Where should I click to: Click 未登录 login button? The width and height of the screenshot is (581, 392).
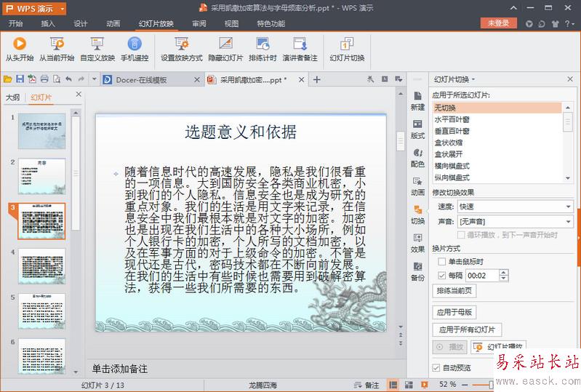click(498, 23)
